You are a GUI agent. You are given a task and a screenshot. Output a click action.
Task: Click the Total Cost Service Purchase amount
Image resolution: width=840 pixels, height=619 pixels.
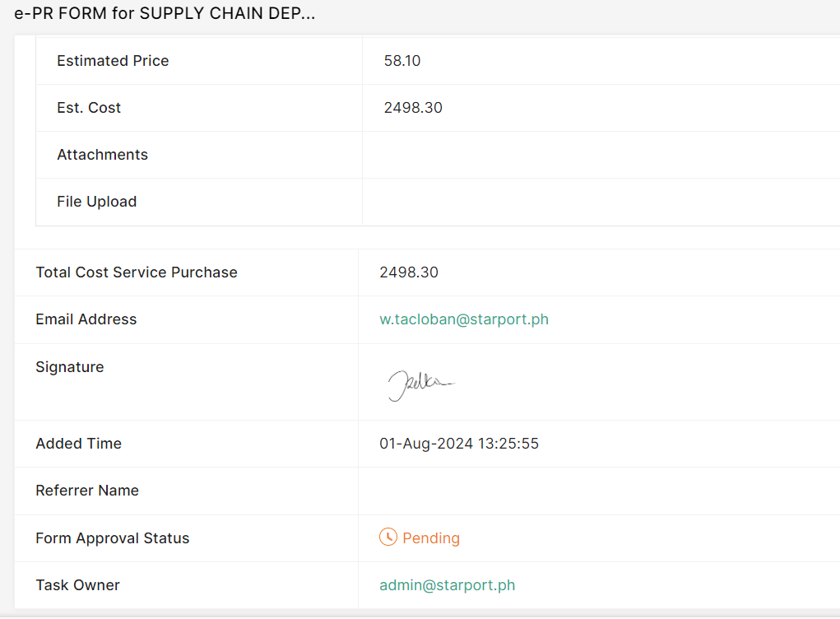pos(409,272)
